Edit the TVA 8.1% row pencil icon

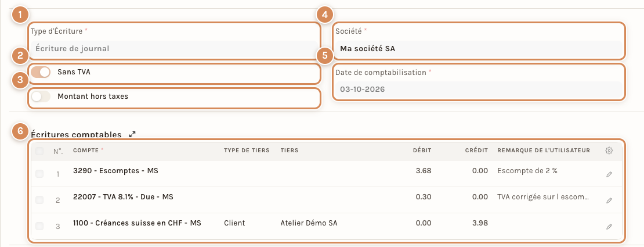click(609, 201)
